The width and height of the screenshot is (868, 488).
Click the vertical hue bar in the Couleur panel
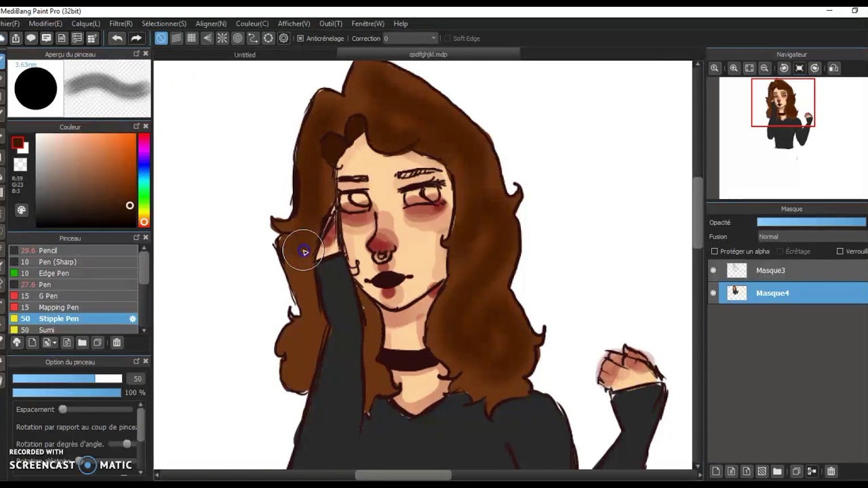[144, 180]
